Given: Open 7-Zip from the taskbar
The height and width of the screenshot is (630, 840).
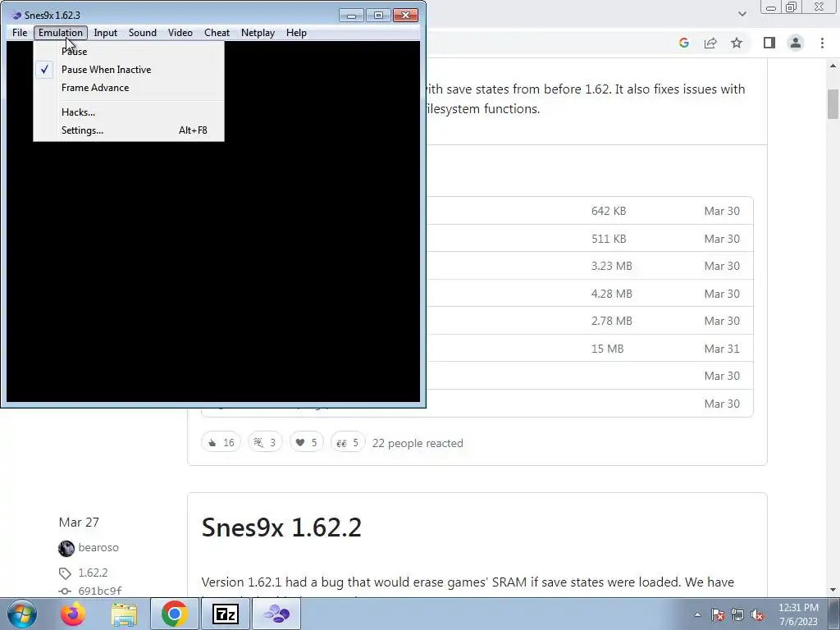Looking at the screenshot, I should point(225,614).
